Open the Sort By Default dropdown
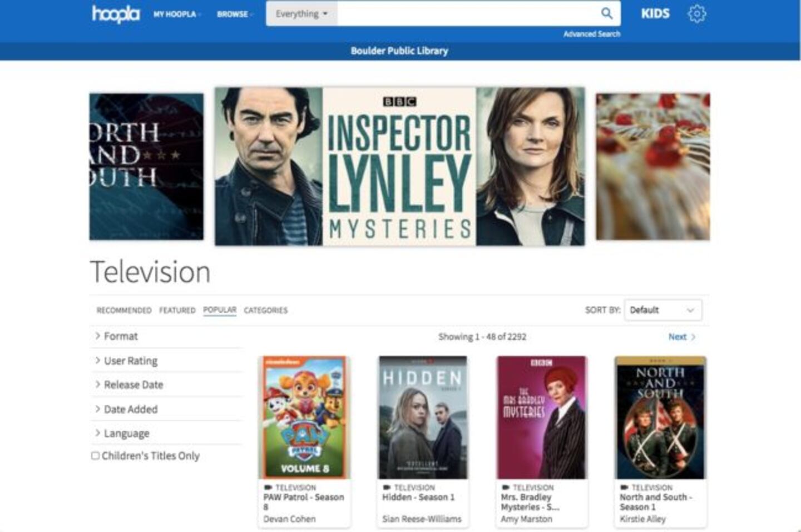801x532 pixels. [x=662, y=310]
